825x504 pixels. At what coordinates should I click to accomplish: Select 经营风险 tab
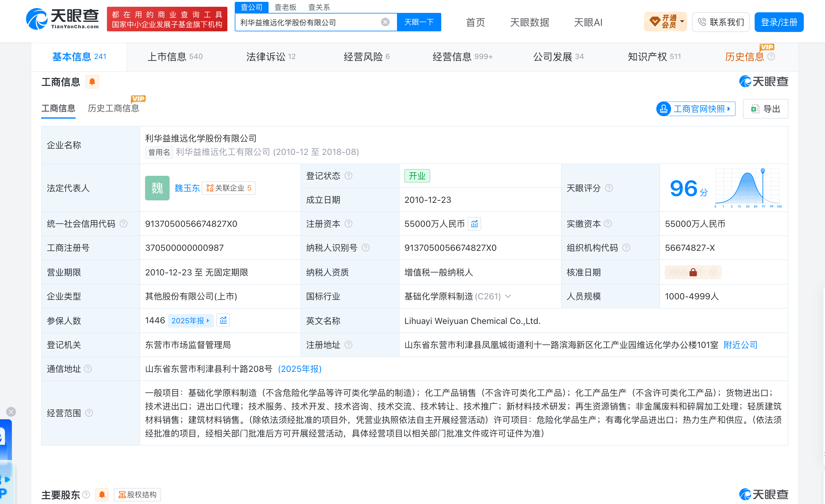[x=367, y=57]
